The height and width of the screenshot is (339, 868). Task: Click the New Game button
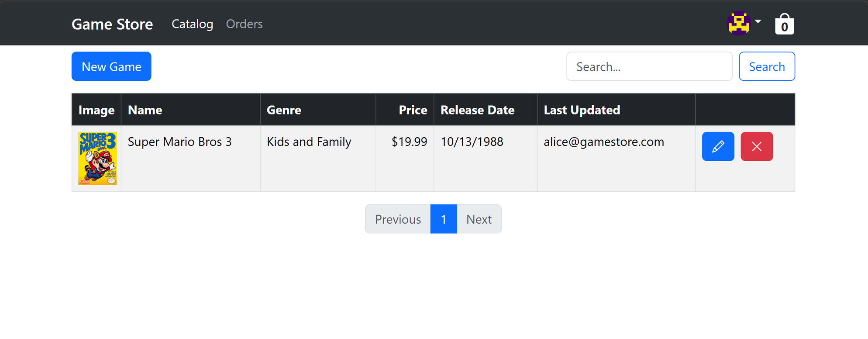point(111,66)
